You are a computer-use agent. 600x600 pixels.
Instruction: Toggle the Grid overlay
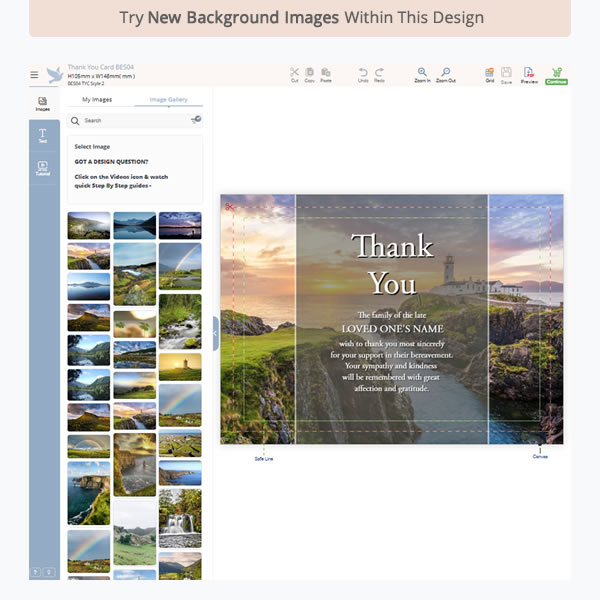tap(489, 73)
